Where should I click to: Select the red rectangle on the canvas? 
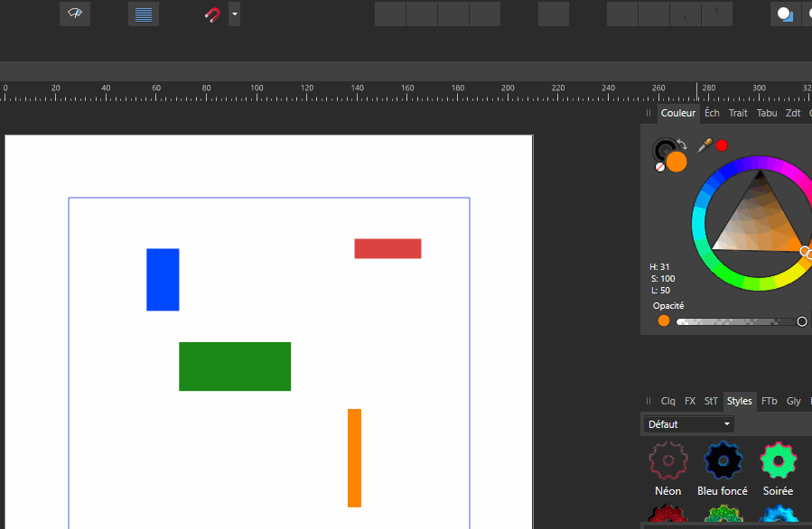tap(387, 248)
